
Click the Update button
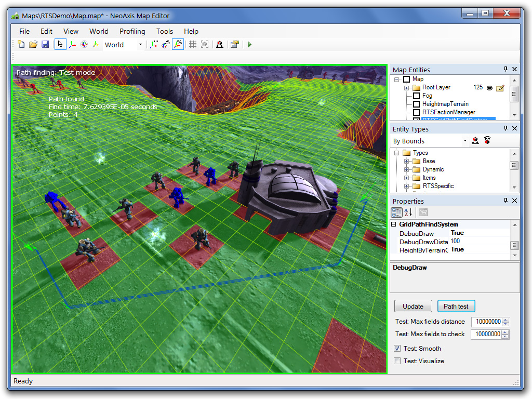pyautogui.click(x=413, y=307)
